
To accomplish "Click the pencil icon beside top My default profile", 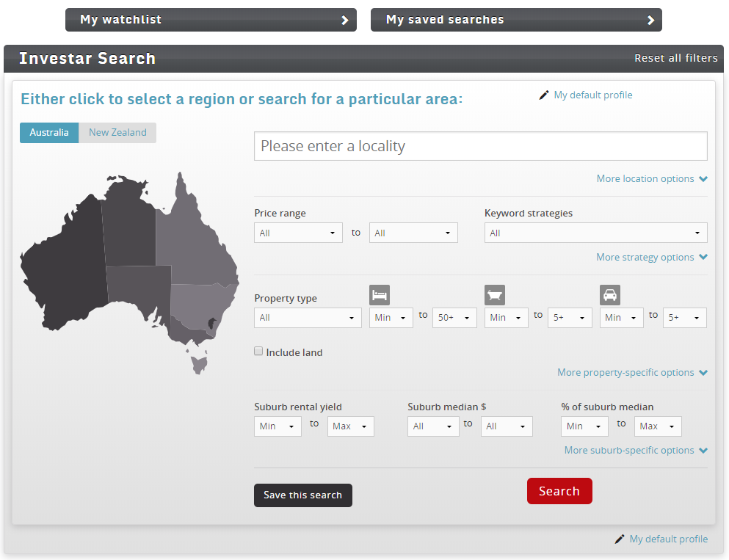I will click(543, 95).
